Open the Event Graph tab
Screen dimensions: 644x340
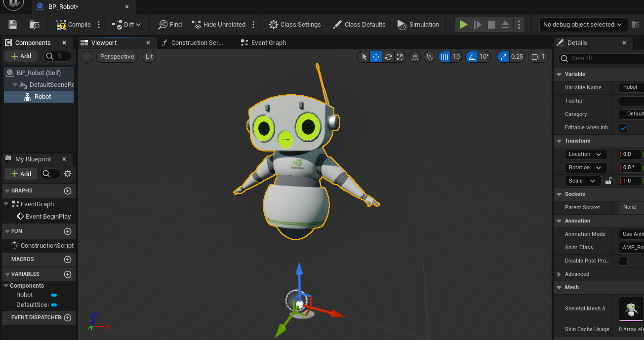tap(264, 43)
